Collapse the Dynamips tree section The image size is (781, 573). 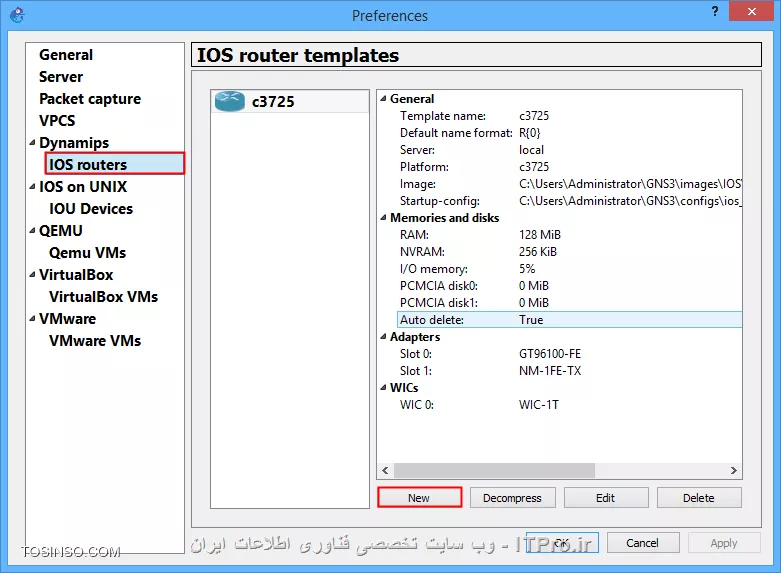32,143
